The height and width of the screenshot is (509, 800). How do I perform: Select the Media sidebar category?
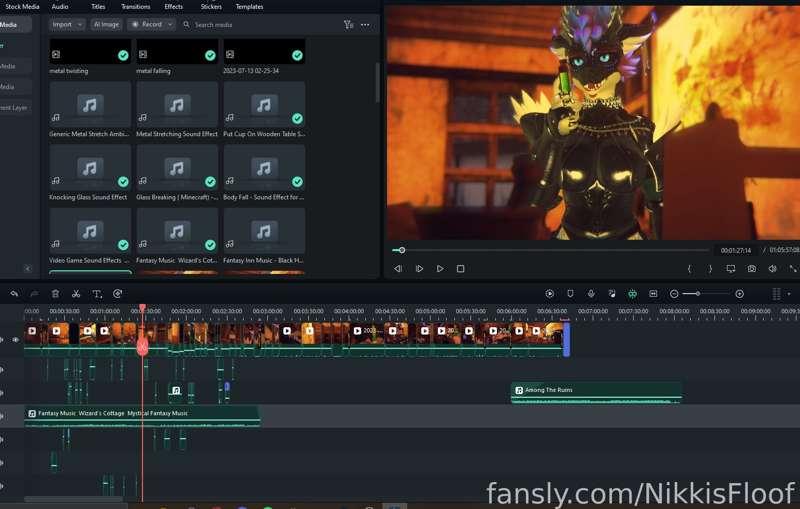14,24
